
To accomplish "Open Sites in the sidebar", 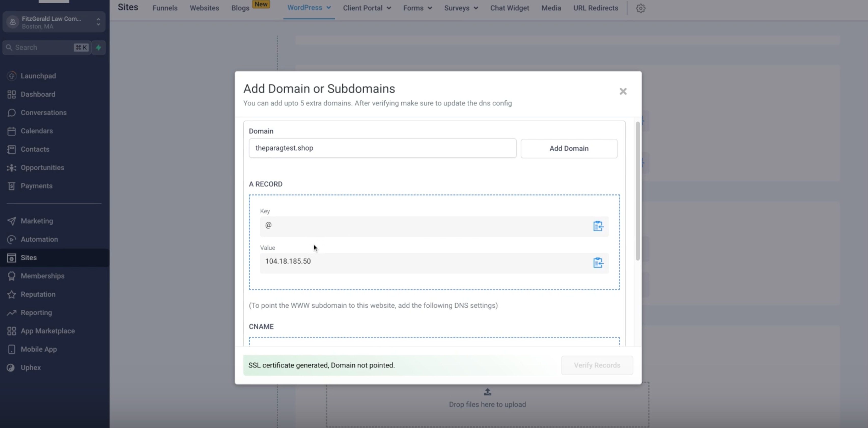I will (x=54, y=258).
